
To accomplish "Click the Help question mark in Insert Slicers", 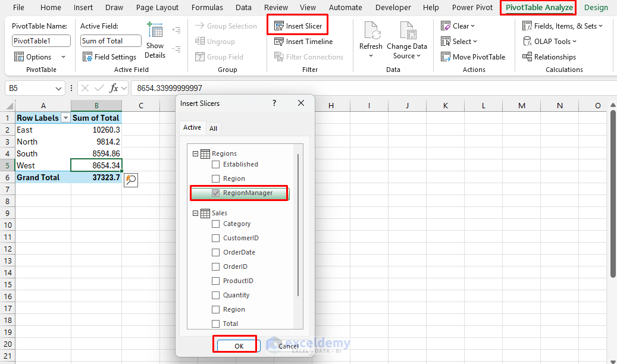I will coord(274,103).
